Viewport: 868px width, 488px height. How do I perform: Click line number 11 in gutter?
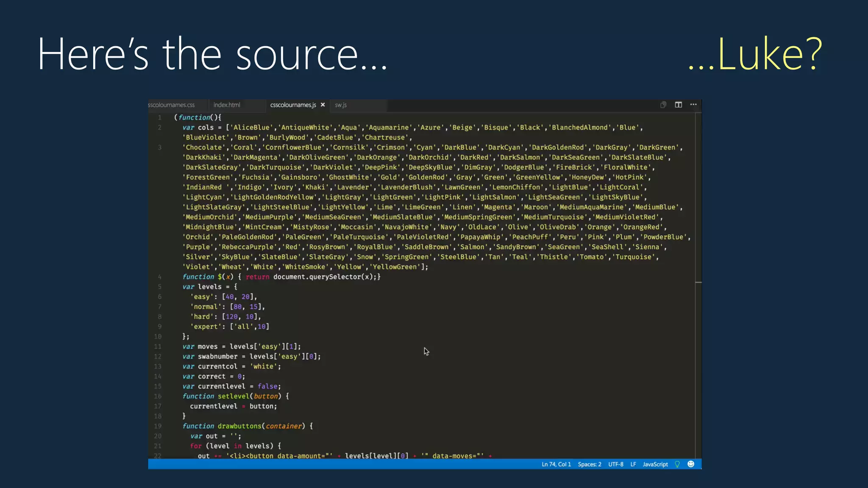tap(158, 347)
